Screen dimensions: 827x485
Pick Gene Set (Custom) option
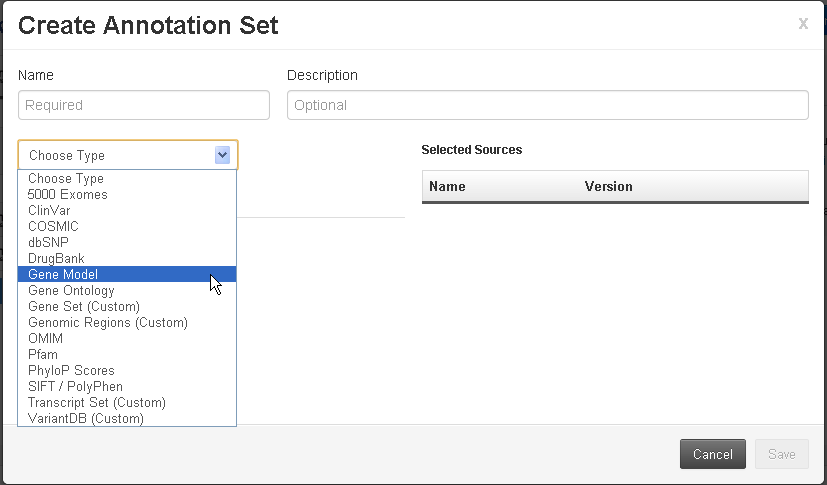click(x=84, y=307)
